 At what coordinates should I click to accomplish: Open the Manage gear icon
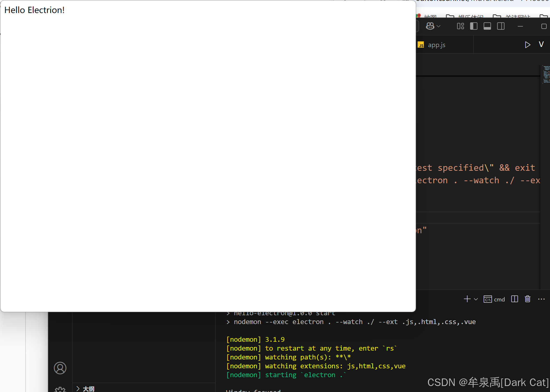tap(60, 390)
